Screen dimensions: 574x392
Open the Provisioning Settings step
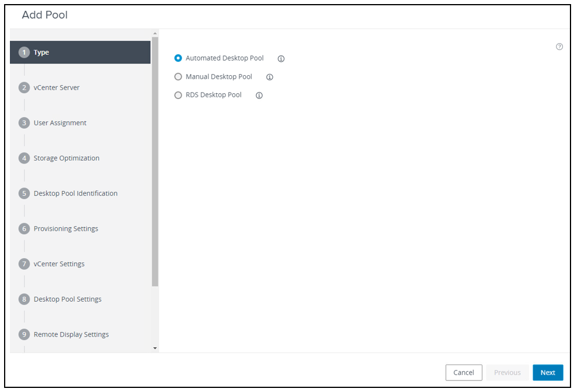pos(65,228)
